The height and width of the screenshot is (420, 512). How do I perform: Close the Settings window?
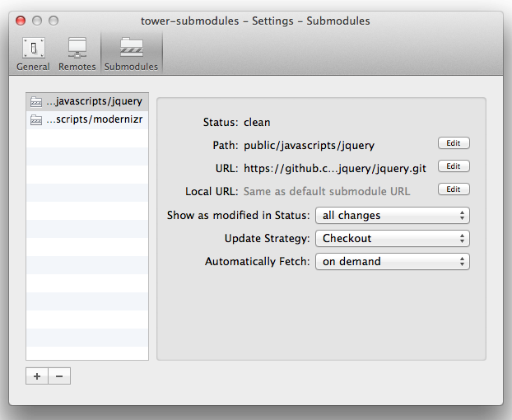pos(21,20)
